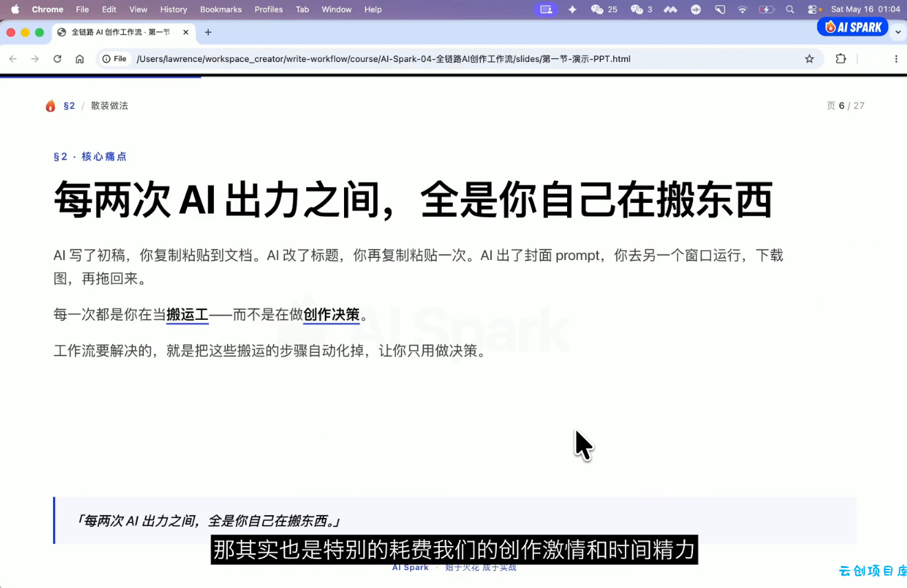Screen dimensions: 907x588
Task: Open the browser home page
Action: coord(80,59)
